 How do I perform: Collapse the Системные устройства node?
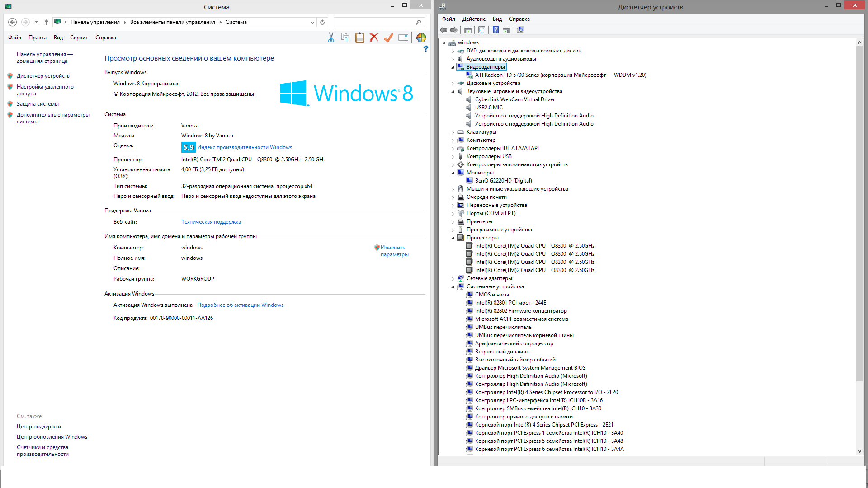coord(453,287)
